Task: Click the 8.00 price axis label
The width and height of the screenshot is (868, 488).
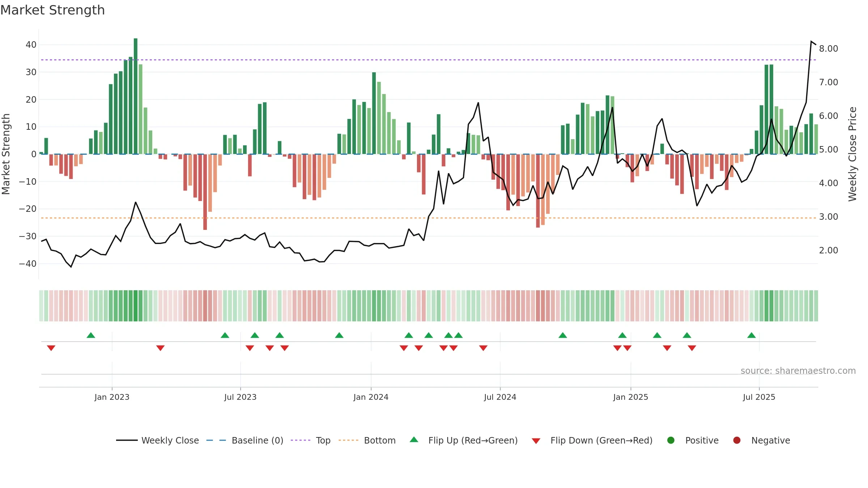Action: [829, 48]
